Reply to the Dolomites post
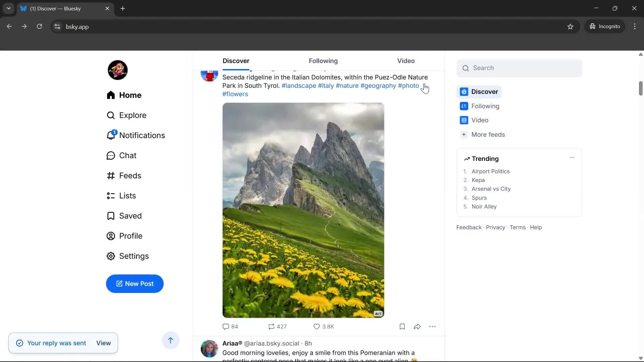The image size is (644, 362). click(226, 326)
